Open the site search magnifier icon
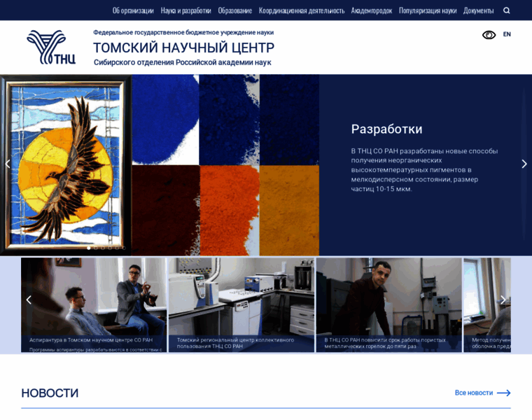 [506, 10]
